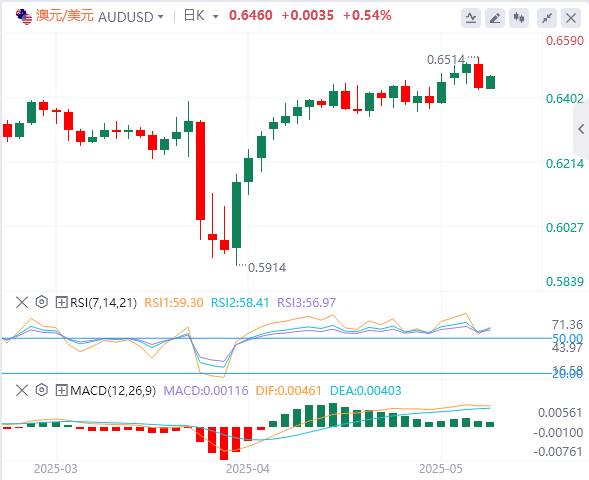Click the DIF:0.00461 value

point(288,391)
